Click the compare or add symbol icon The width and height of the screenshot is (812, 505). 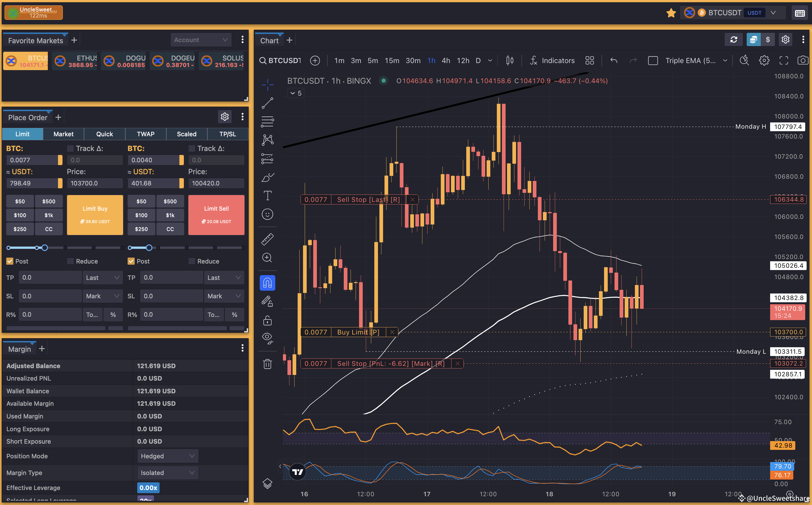point(315,61)
